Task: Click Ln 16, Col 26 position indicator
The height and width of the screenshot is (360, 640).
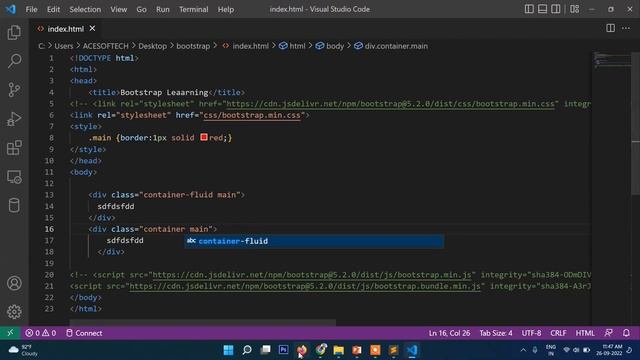Action: coord(449,333)
